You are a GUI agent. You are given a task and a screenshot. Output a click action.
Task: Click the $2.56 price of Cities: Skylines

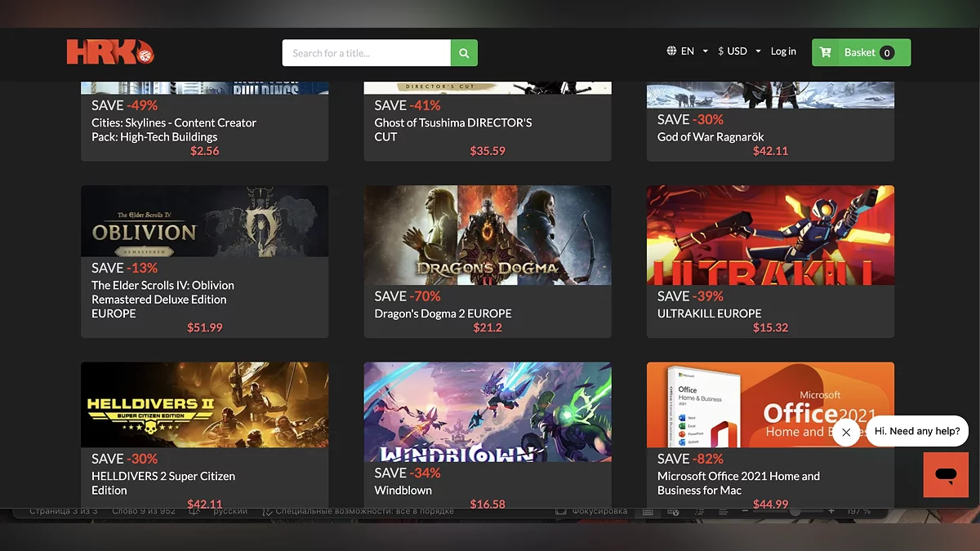point(205,151)
